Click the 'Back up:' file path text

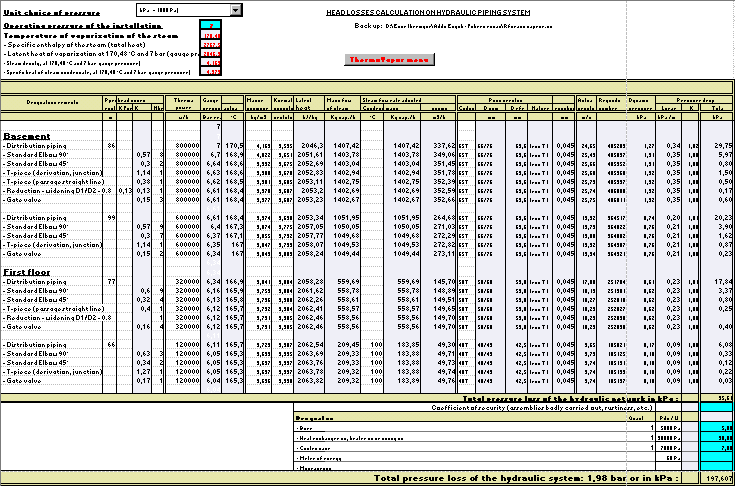point(453,26)
